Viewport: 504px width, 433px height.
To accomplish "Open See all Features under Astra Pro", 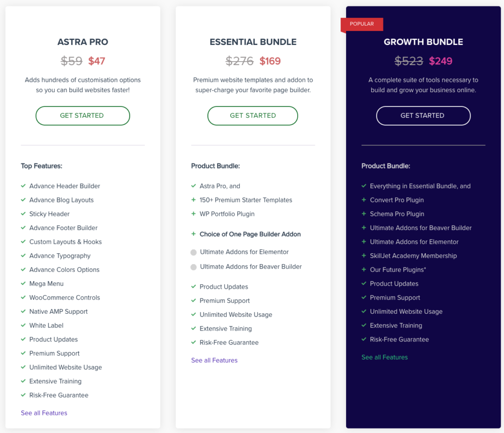I will [44, 413].
